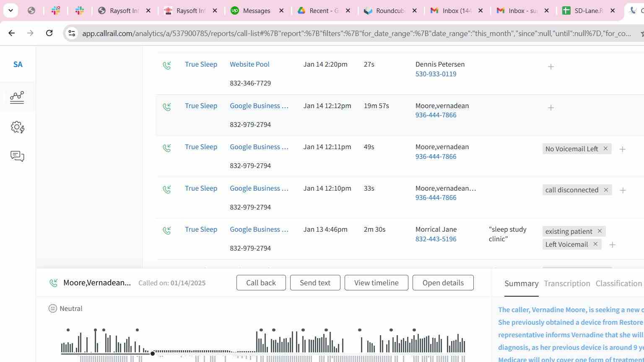Open the Lead Center chat icon in sidebar
Image resolution: width=644 pixels, height=362 pixels.
pyautogui.click(x=17, y=156)
